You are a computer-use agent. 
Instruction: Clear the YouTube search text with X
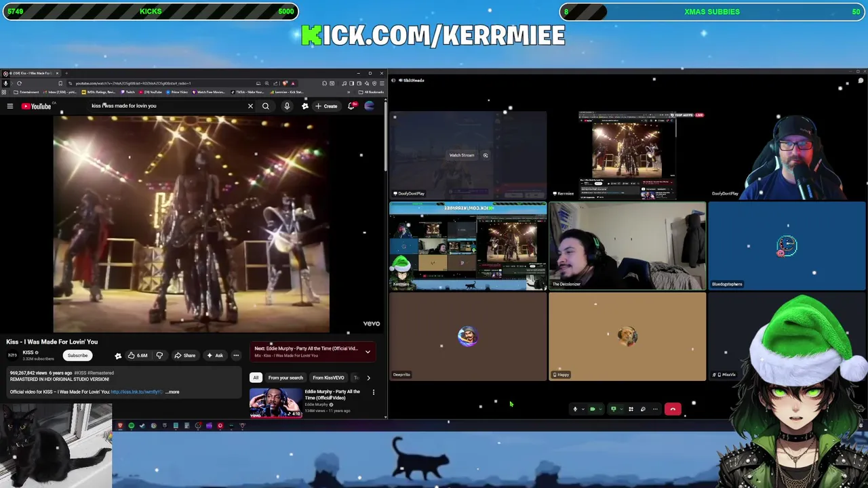point(250,106)
